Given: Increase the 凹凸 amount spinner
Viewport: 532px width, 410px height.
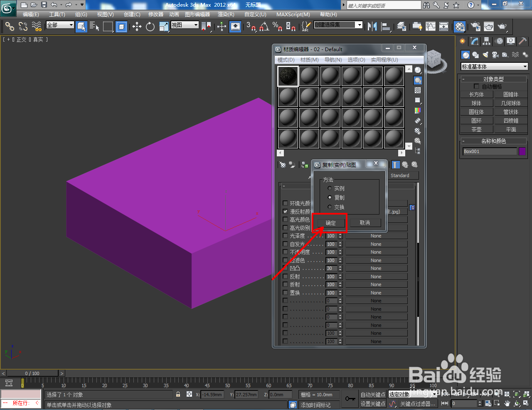Looking at the screenshot, I should point(340,267).
